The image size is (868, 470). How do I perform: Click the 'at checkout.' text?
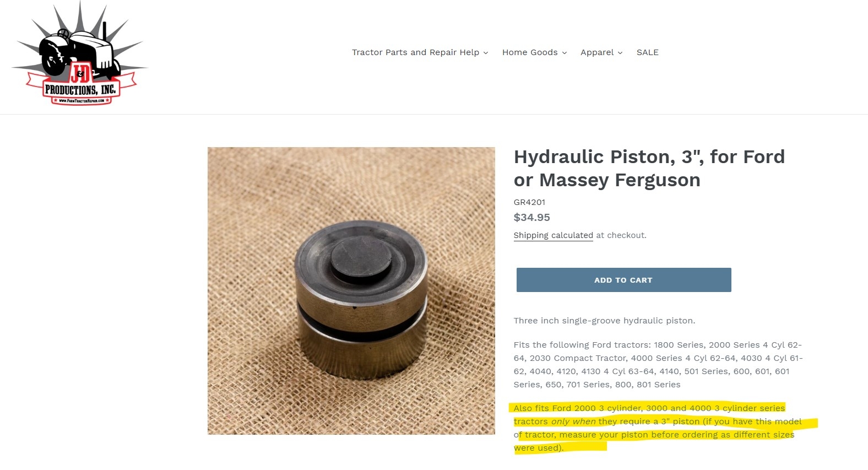[x=621, y=235]
